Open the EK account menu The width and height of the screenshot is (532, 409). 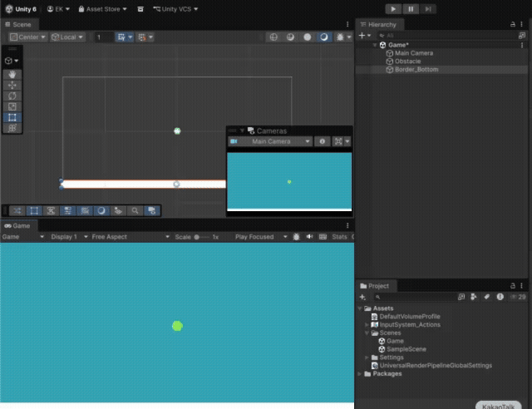(58, 9)
